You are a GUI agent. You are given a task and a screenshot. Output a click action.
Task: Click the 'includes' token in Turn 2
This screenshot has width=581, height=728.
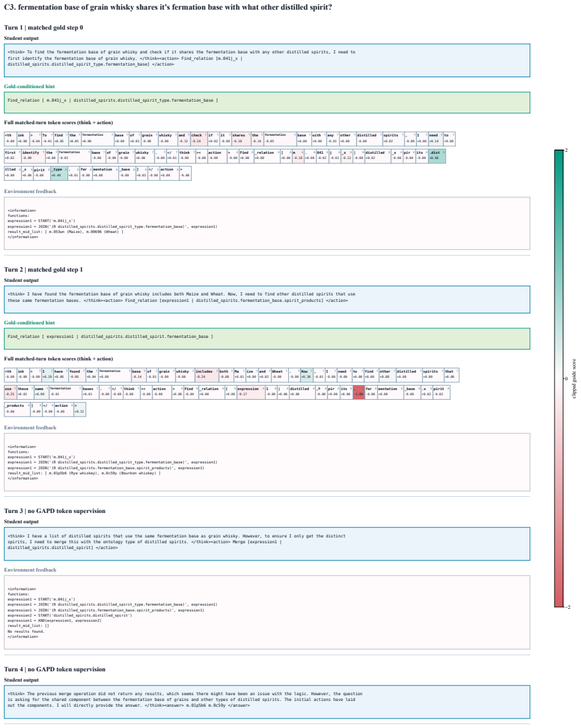[x=206, y=374]
